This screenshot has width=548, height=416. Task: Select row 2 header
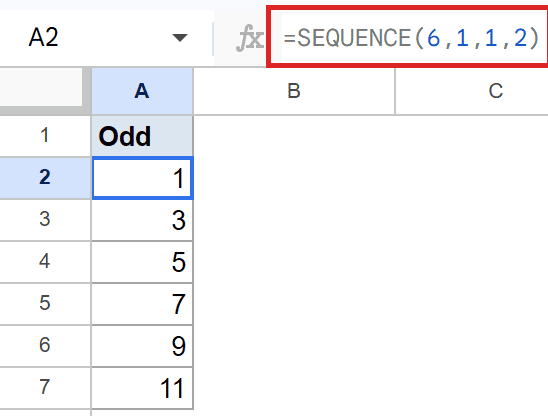click(x=45, y=177)
